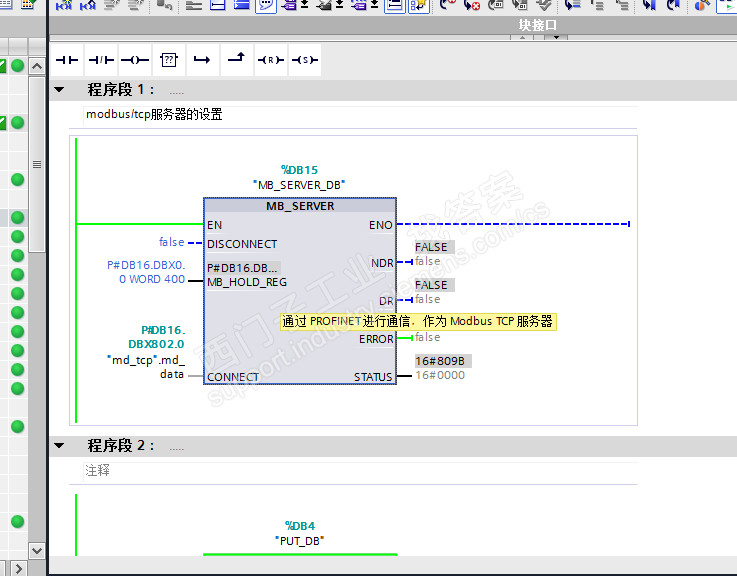Click the false operand at ERROR output
Image resolution: width=737 pixels, height=576 pixels.
(x=428, y=337)
